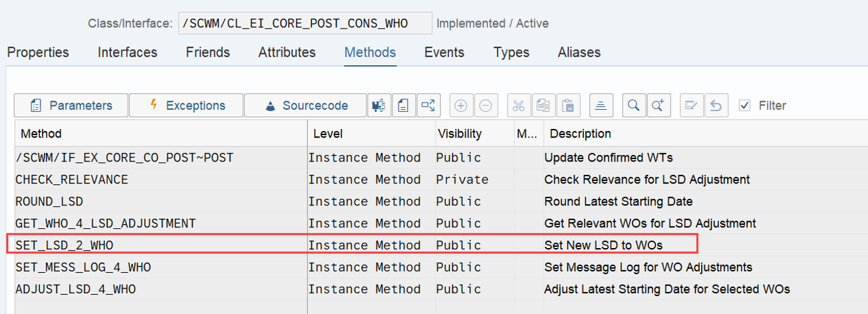Switch to the Friends tab
Image resolution: width=868 pixels, height=314 pixels.
[x=208, y=52]
